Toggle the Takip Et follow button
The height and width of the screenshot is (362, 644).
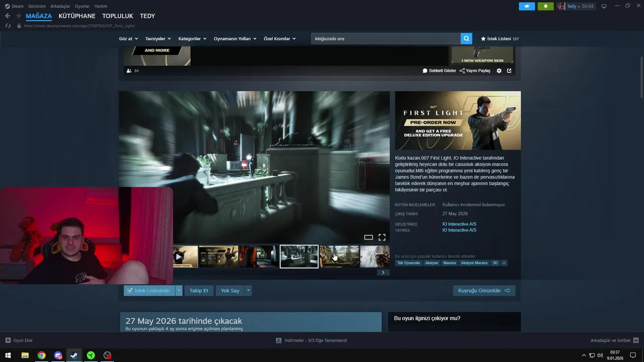click(x=199, y=291)
